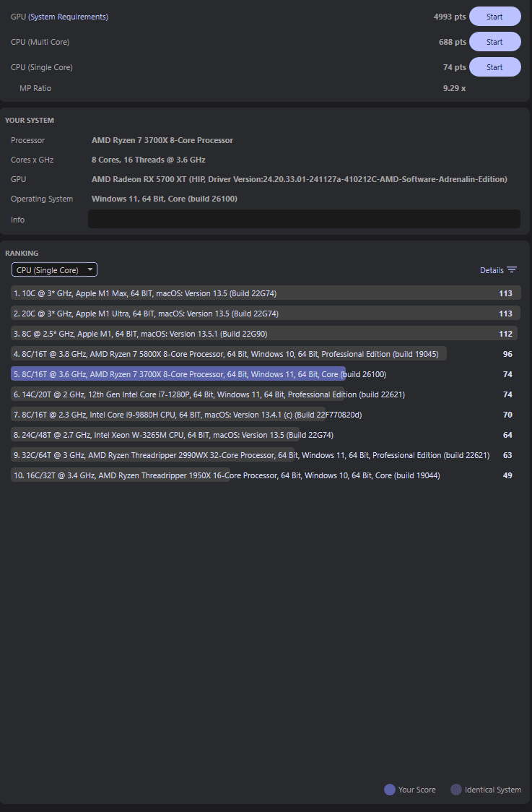
Task: Open the CPU (Single Core) ranking dropdown
Action: click(54, 269)
